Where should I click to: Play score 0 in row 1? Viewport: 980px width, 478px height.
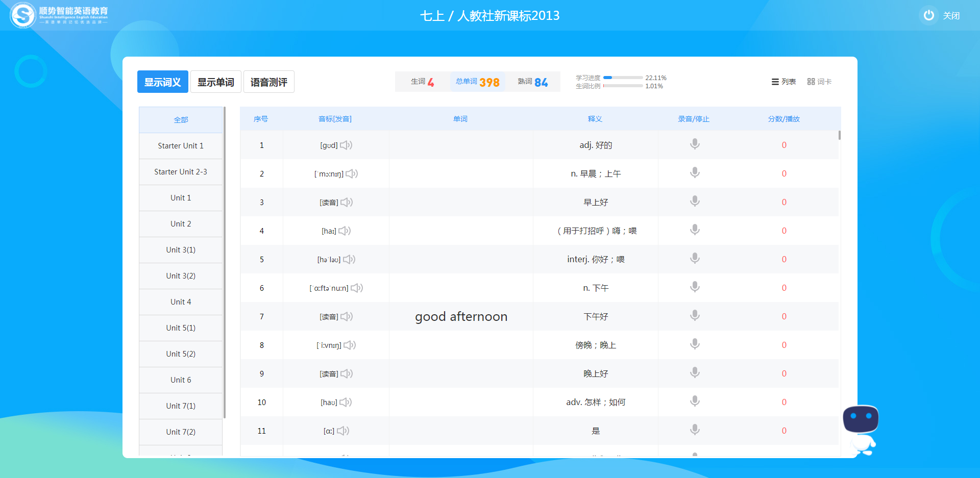click(x=784, y=145)
